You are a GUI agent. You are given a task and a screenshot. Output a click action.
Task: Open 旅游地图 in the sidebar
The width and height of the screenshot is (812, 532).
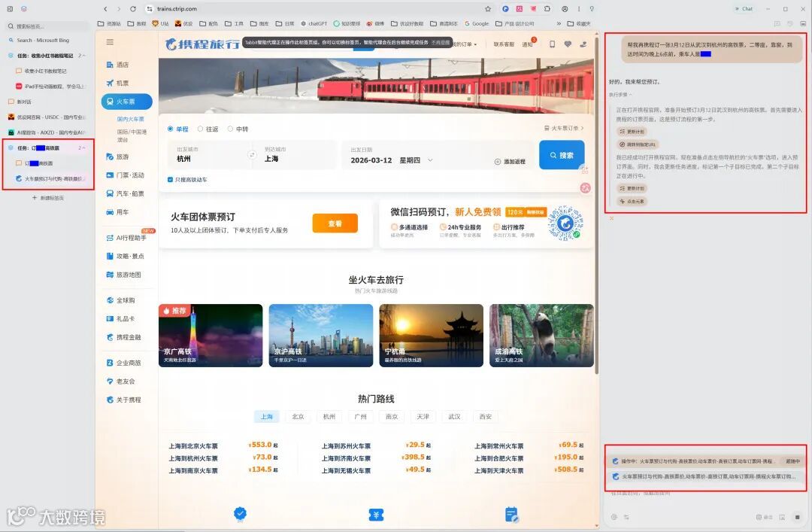tap(123, 275)
